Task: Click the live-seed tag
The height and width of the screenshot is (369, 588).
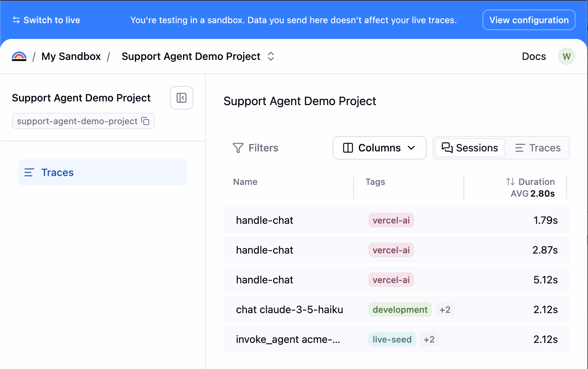Action: [392, 339]
